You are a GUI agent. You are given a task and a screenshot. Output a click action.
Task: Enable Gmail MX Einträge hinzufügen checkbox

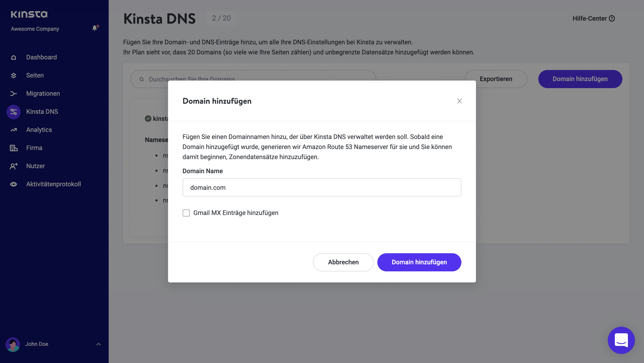pyautogui.click(x=186, y=213)
